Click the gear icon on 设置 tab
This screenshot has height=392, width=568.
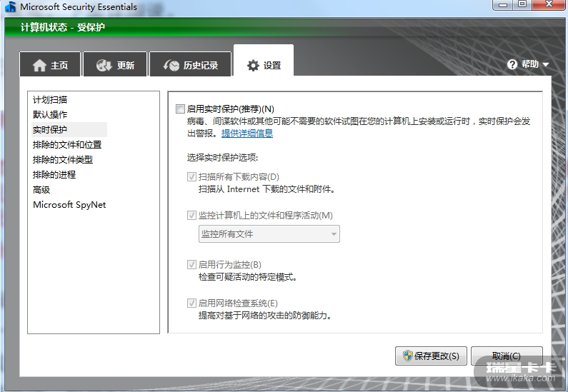click(x=253, y=66)
